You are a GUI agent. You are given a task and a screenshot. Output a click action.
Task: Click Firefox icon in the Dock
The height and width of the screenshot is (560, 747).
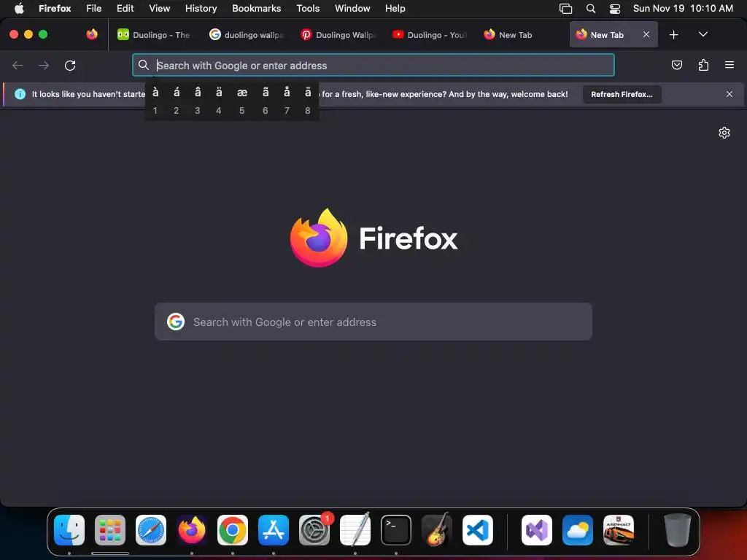pos(192,530)
